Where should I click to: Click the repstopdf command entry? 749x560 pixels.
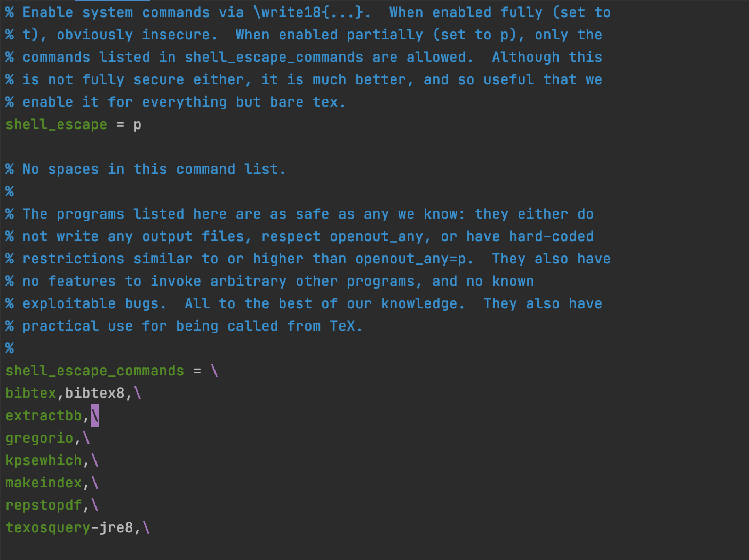(43, 506)
